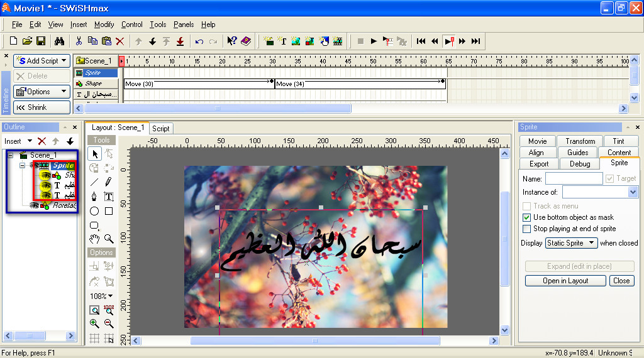
Task: Select the Ellipse tool
Action: [94, 211]
